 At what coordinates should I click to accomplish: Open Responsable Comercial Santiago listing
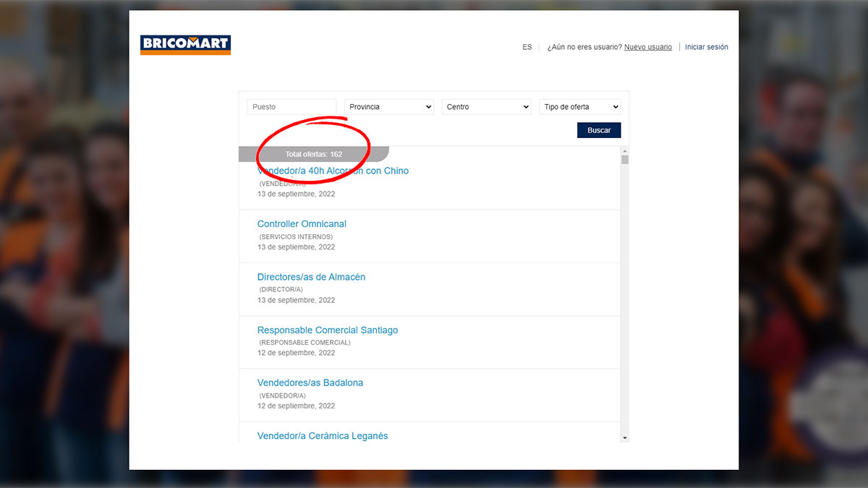coord(327,330)
